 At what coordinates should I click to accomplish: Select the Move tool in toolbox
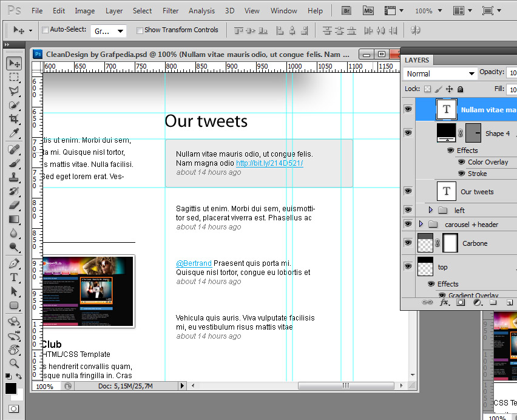(14, 63)
